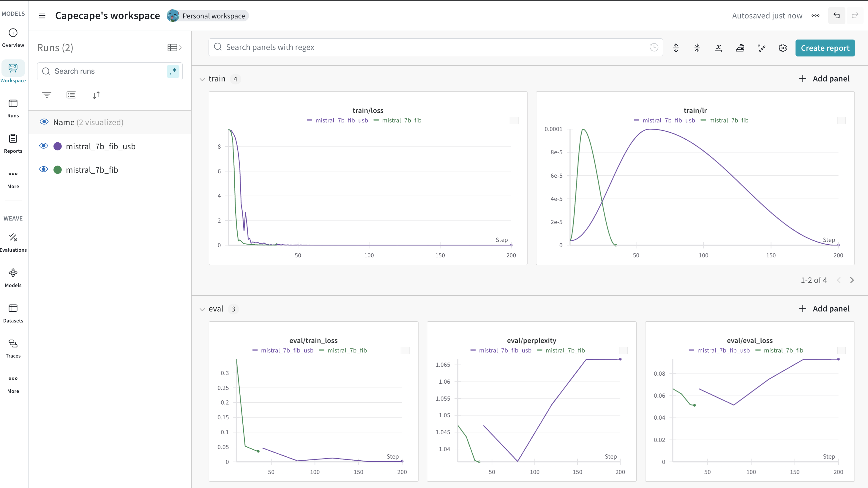Viewport: 868px width, 488px height.
Task: Open the workspace settings gear icon
Action: 782,48
